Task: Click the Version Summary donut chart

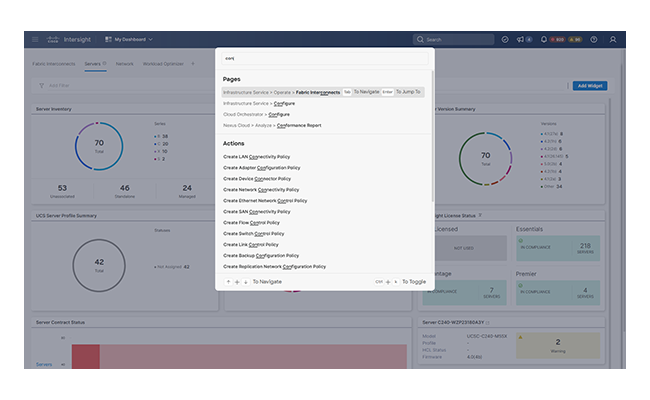Action: [485, 159]
